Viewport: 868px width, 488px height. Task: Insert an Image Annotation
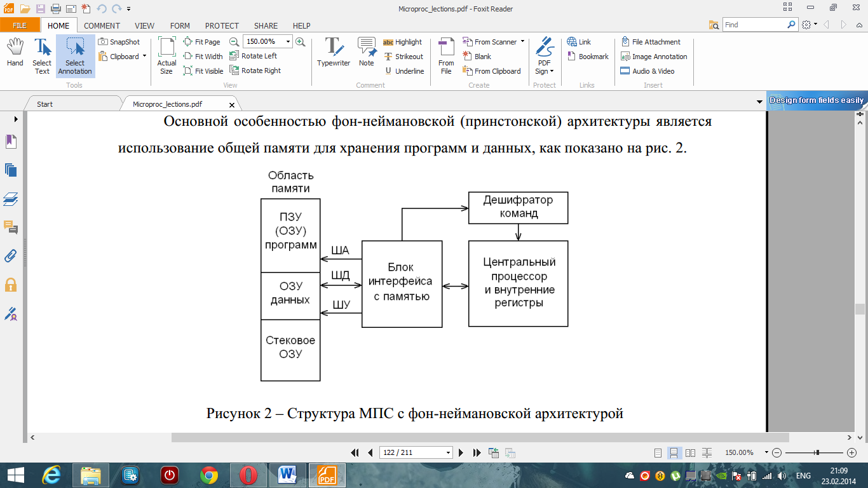click(654, 57)
